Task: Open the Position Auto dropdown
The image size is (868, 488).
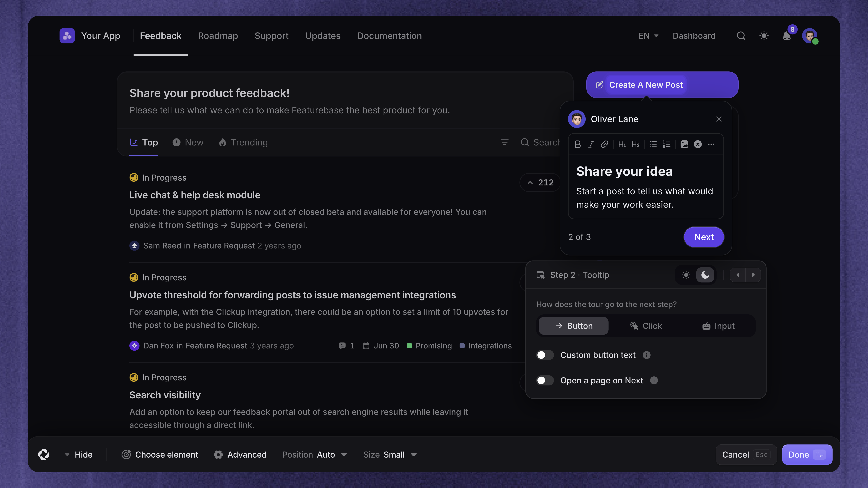Action: [x=314, y=455]
